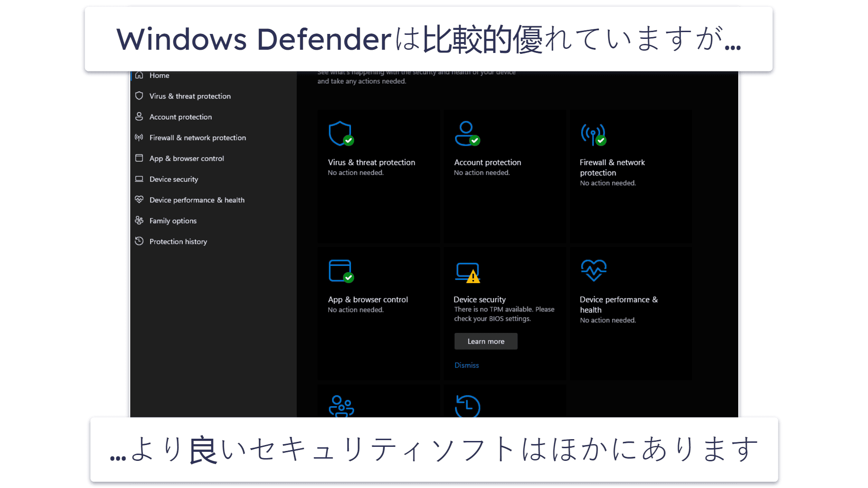Image resolution: width=868 pixels, height=488 pixels.
Task: Open the Account protection tile title
Action: [488, 162]
